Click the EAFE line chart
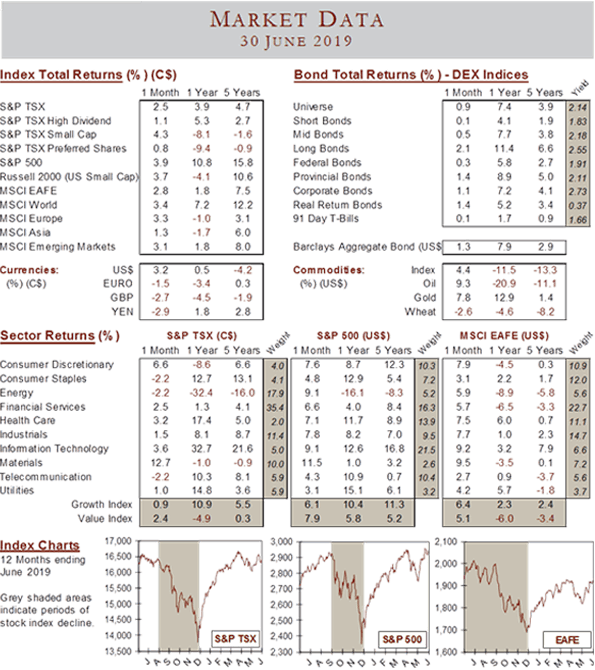 (529, 597)
